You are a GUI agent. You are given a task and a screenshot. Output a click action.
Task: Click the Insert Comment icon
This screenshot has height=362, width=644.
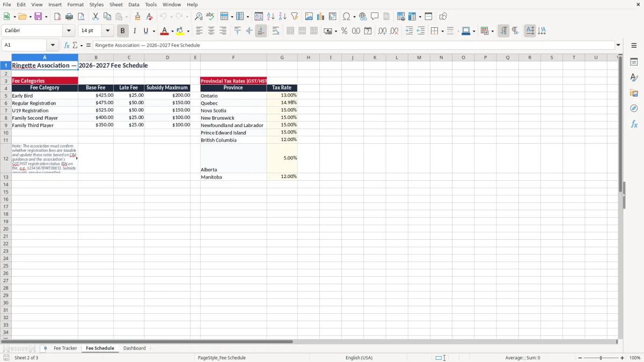375,17
